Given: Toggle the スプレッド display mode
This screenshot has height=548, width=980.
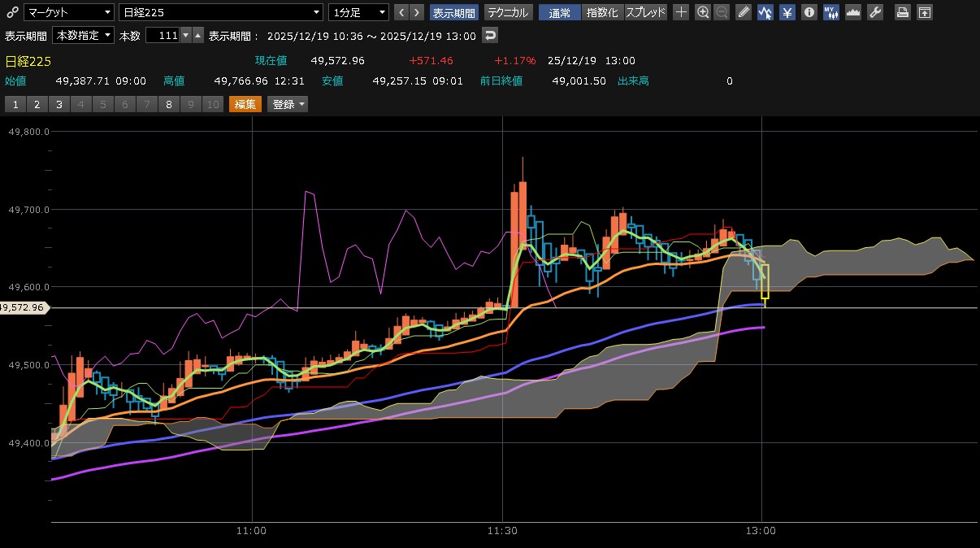Looking at the screenshot, I should (x=645, y=12).
